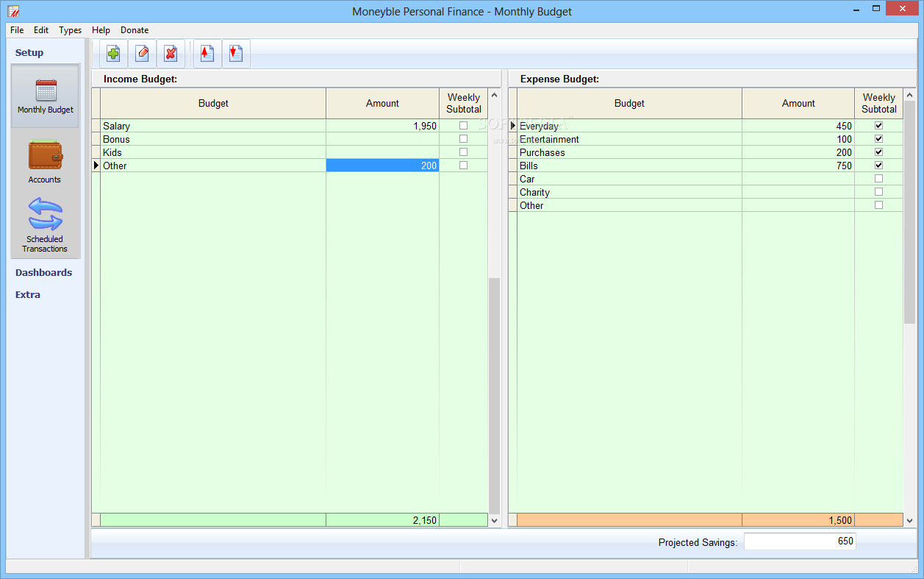Click Expense Amount column header
The image size is (924, 579).
(798, 104)
